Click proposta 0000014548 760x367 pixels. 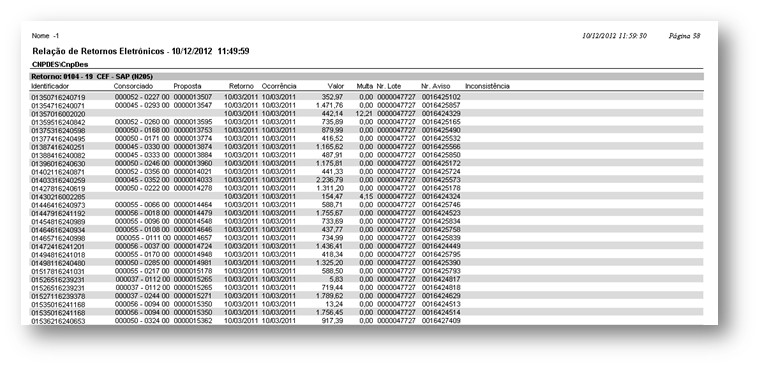pyautogui.click(x=193, y=222)
